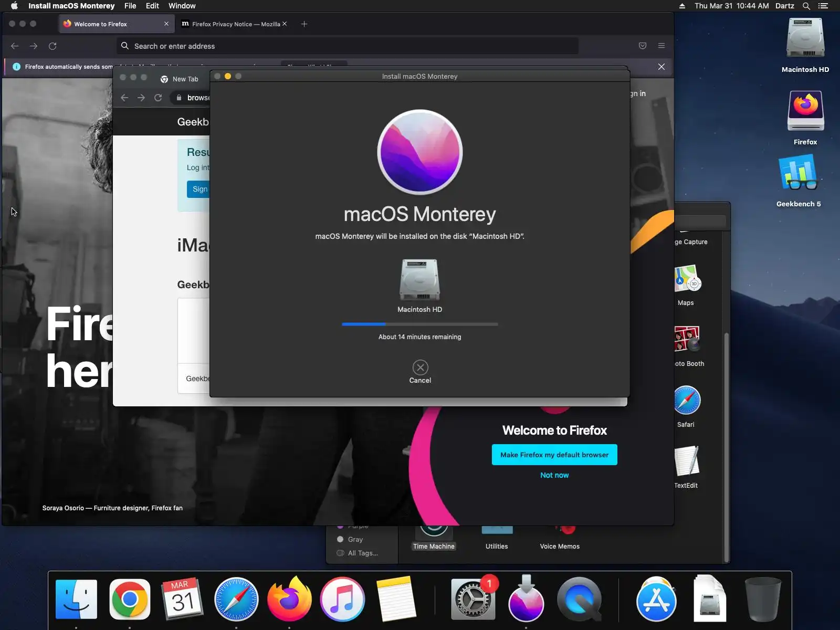Close the Welcome to Firefox tab
Screen dimensions: 840x630
tap(166, 24)
